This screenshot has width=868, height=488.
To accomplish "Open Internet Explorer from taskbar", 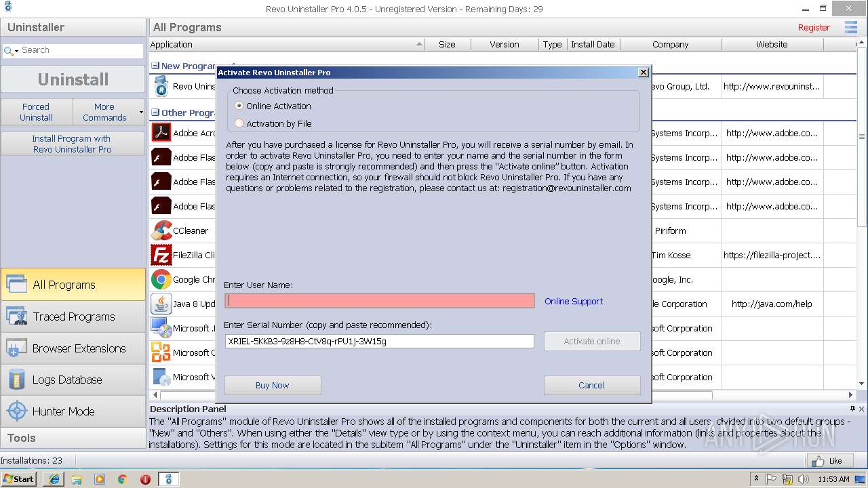I will 54,479.
